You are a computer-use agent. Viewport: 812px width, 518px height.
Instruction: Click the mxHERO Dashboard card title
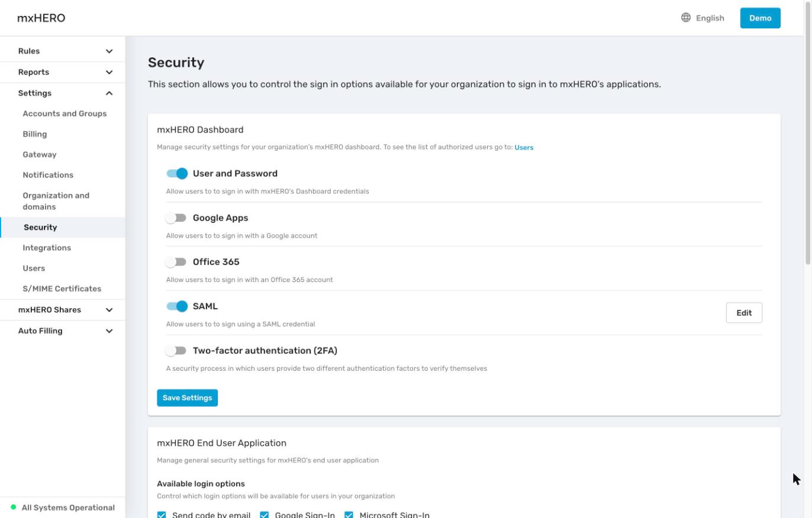[200, 129]
